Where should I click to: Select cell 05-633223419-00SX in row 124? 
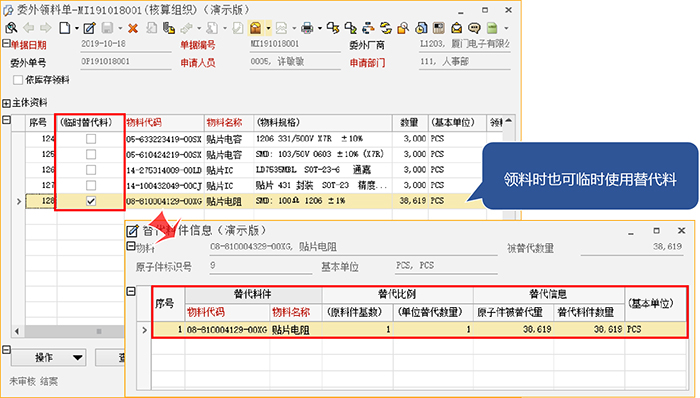[164, 139]
